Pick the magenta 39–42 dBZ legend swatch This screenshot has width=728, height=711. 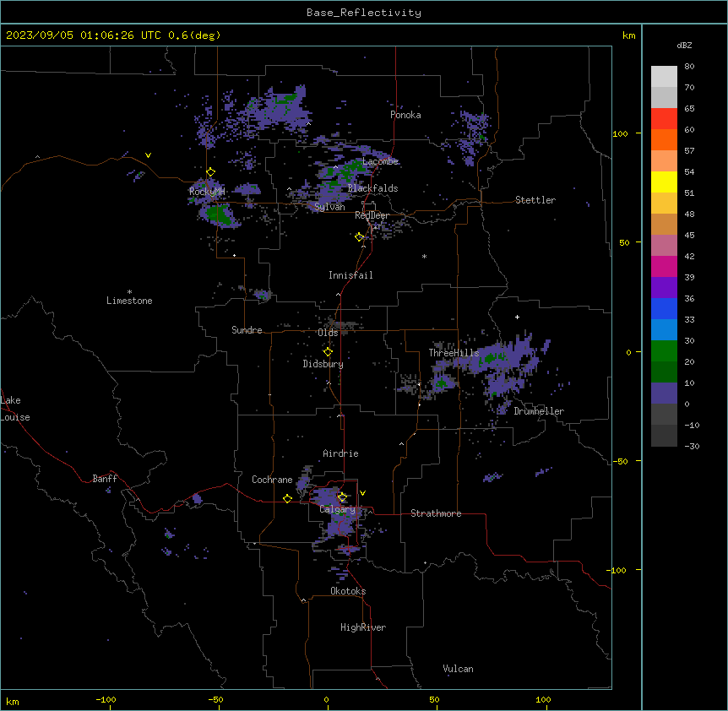[664, 266]
